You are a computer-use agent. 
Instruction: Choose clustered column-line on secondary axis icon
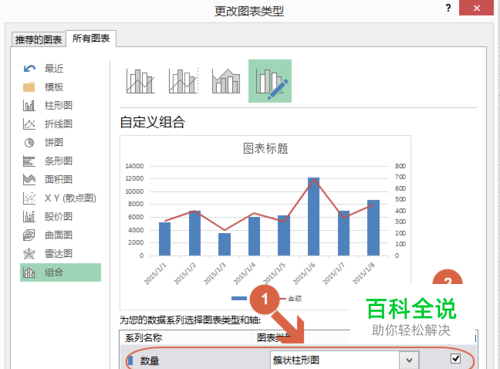coord(183,81)
